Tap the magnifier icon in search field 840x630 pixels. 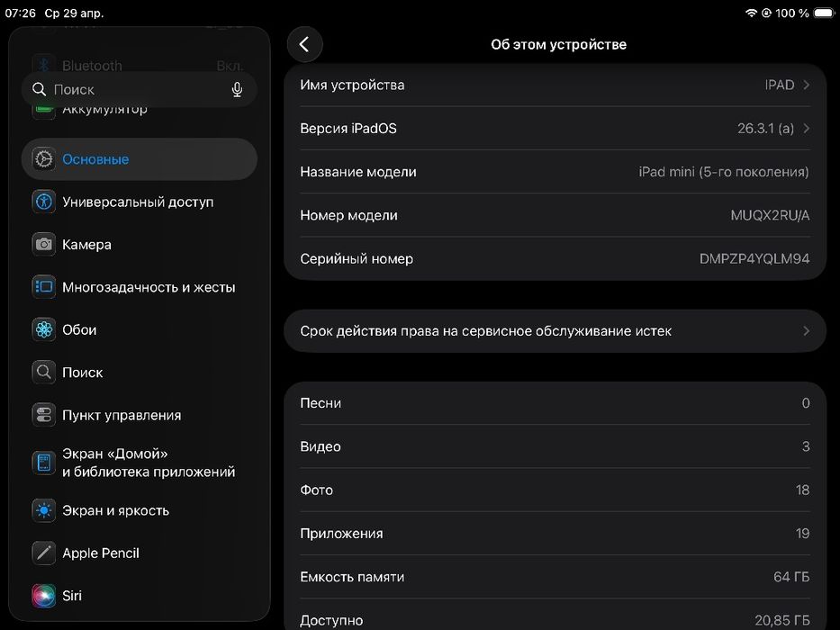39,89
